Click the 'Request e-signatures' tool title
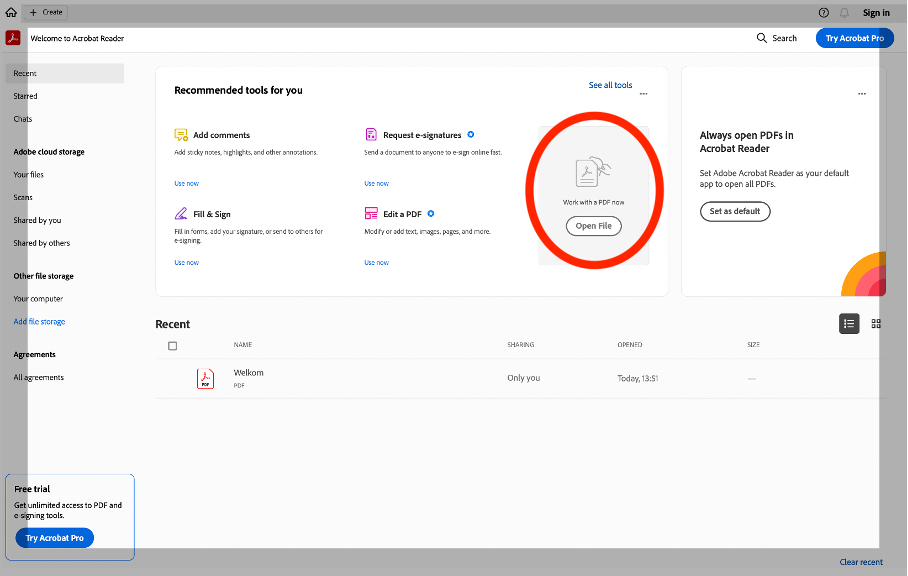The width and height of the screenshot is (908, 576). [x=422, y=135]
